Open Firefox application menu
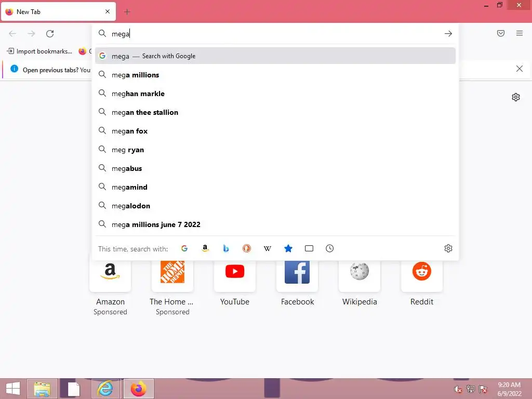532x399 pixels. (x=520, y=33)
